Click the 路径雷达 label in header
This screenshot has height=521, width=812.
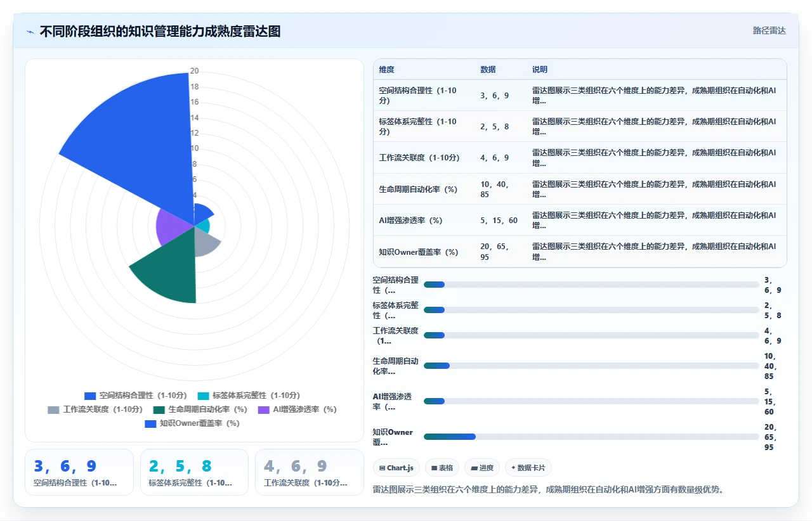769,30
